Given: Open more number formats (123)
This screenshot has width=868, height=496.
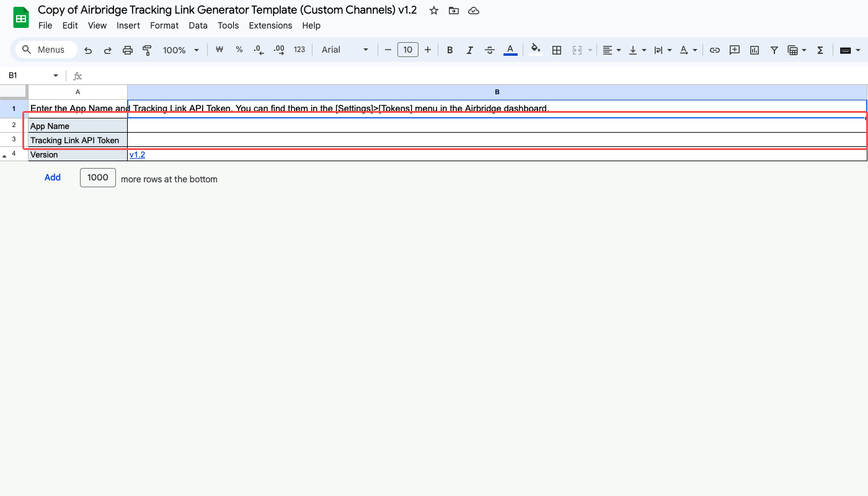Looking at the screenshot, I should pos(299,50).
